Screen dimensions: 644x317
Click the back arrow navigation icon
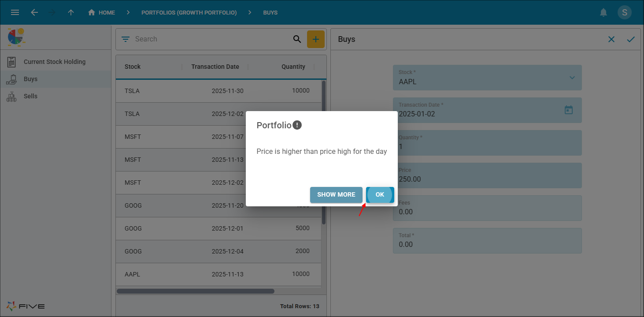point(34,12)
